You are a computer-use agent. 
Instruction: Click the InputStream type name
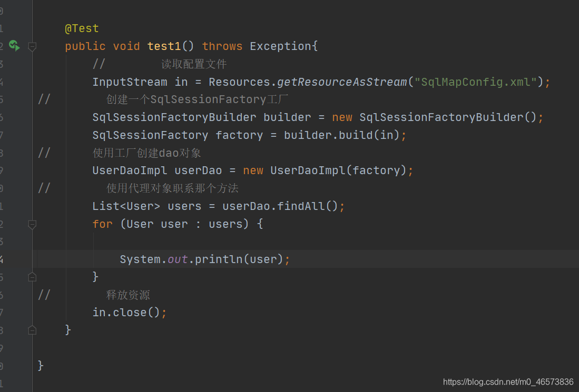[x=130, y=82]
